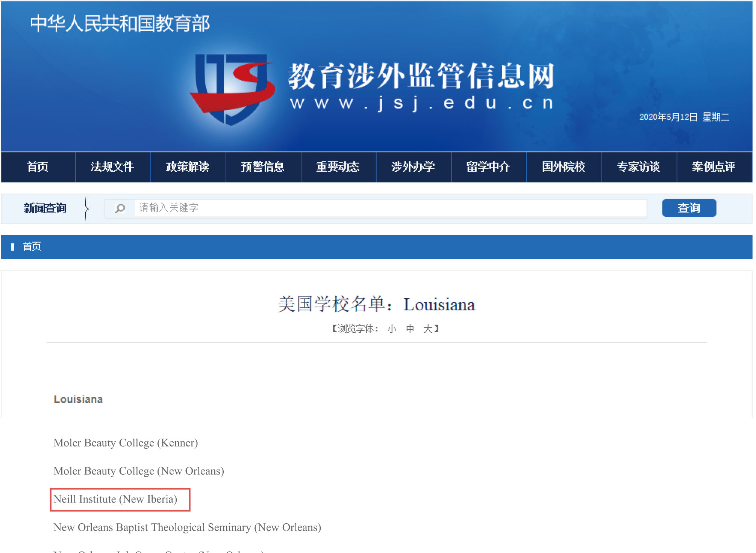This screenshot has width=756, height=553.
Task: Open the 专家访谈 menu item
Action: 639,167
